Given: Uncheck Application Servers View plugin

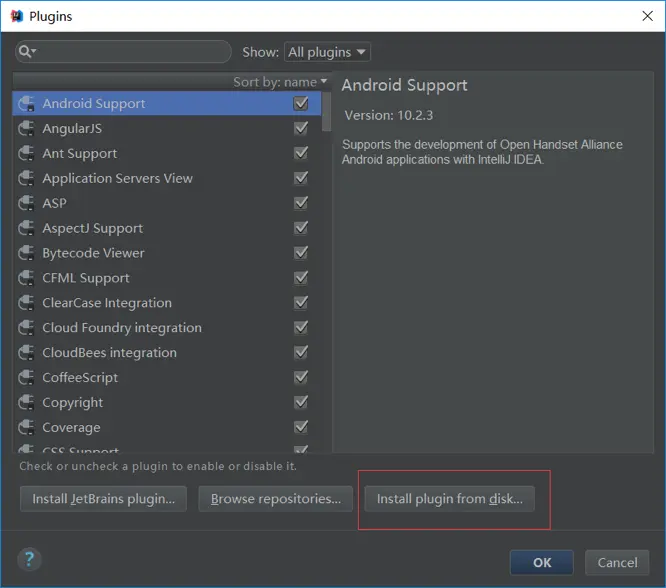Looking at the screenshot, I should [301, 178].
